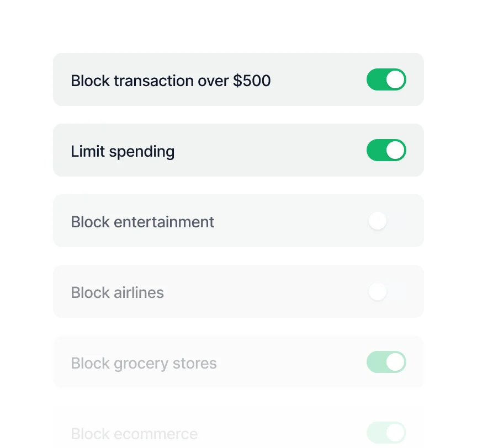Click empty middle area of Limit spending row
The height and width of the screenshot is (448, 477).
click(271, 150)
